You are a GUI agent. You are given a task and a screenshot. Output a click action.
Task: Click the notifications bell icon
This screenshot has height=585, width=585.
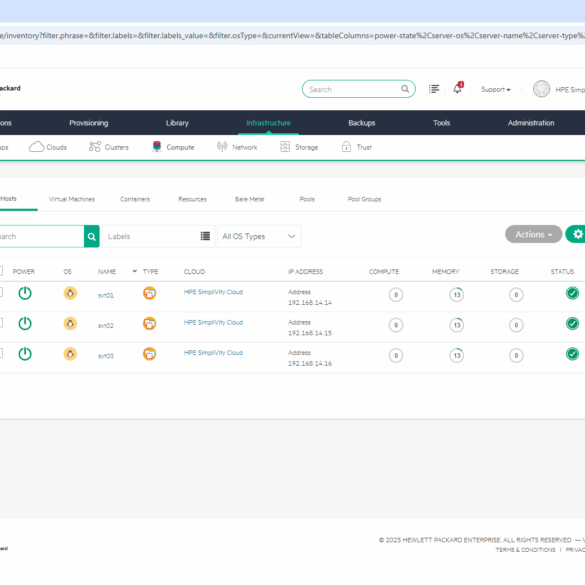(458, 88)
